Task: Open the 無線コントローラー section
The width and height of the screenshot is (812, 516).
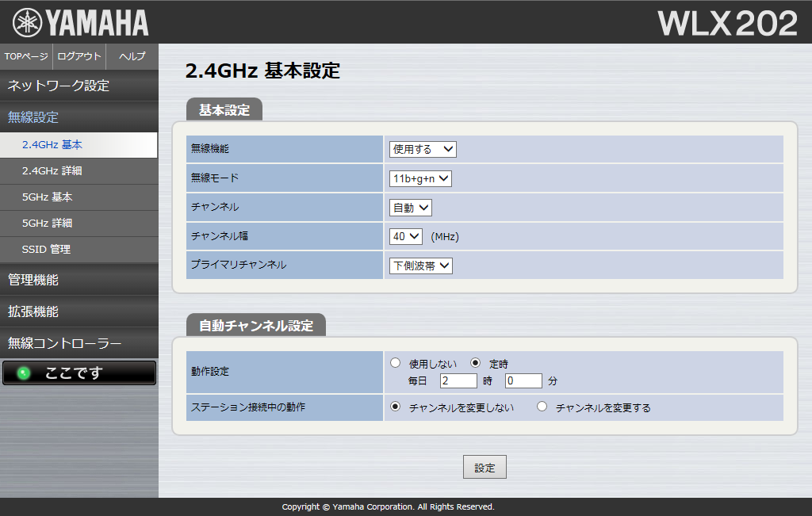Action: (x=79, y=343)
